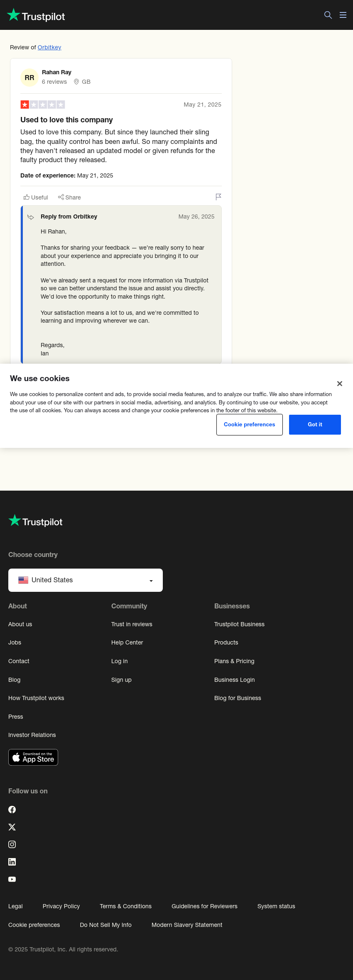The height and width of the screenshot is (980, 353).
Task: Click Log in footer link
Action: click(119, 661)
